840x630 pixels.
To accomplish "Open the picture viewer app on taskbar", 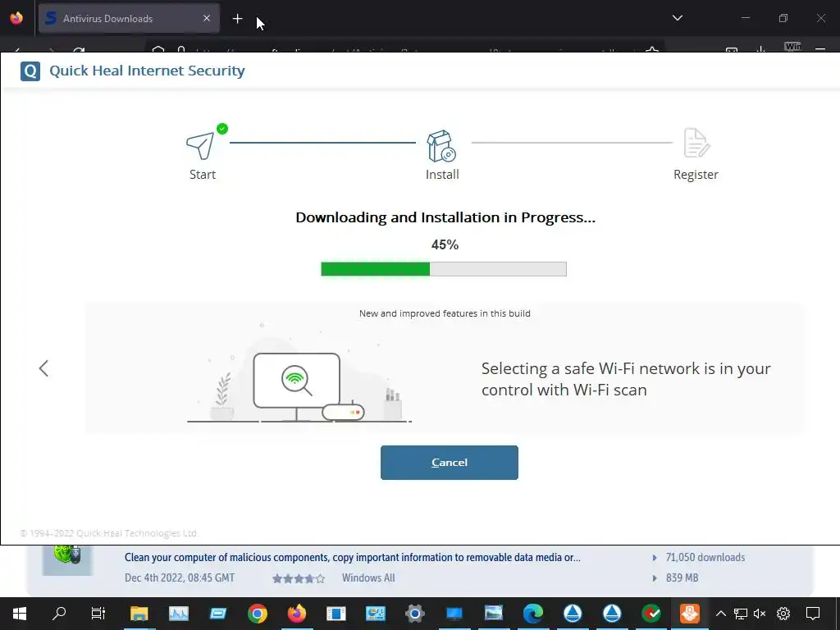I will point(493,614).
